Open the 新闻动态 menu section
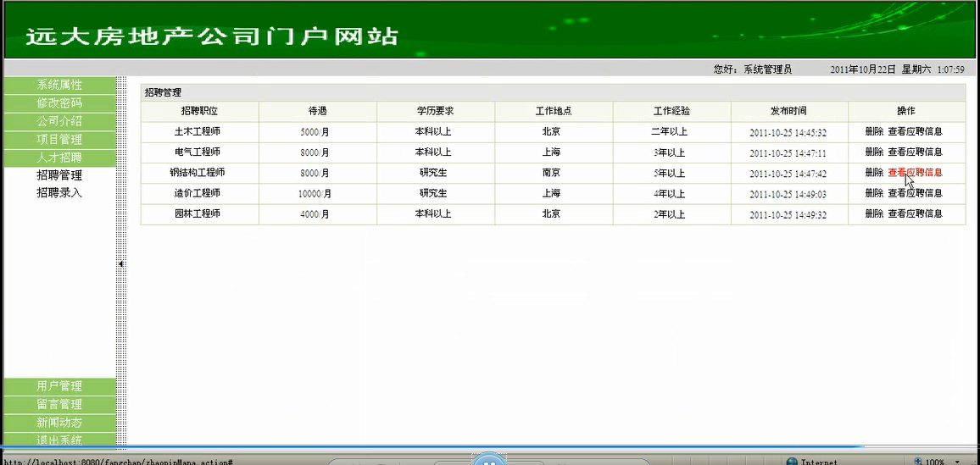The image size is (980, 465). pos(59,423)
